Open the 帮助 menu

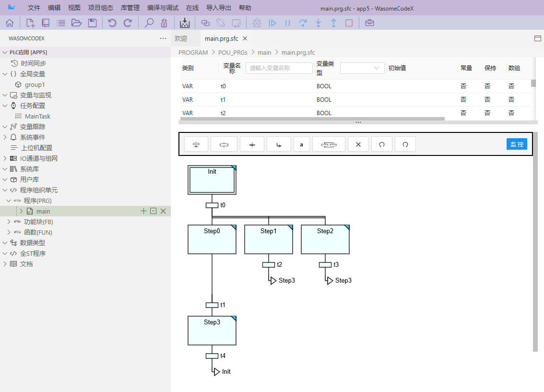click(245, 8)
